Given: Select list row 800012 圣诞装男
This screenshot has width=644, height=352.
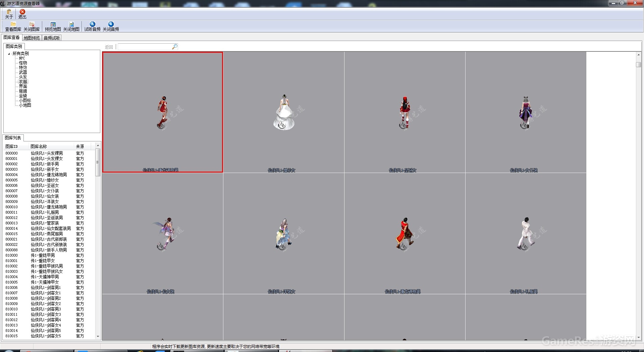Looking at the screenshot, I should (49, 218).
